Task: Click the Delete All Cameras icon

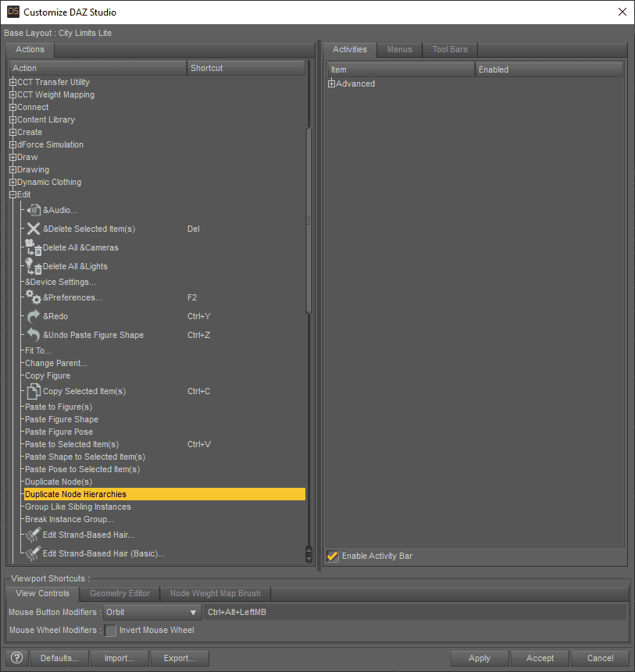Action: click(x=33, y=246)
